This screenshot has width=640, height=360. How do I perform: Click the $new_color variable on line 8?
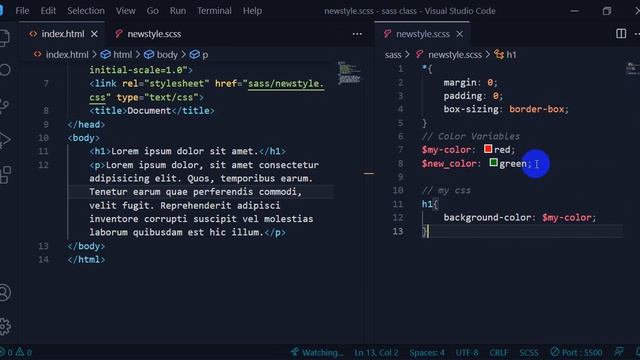(x=449, y=164)
